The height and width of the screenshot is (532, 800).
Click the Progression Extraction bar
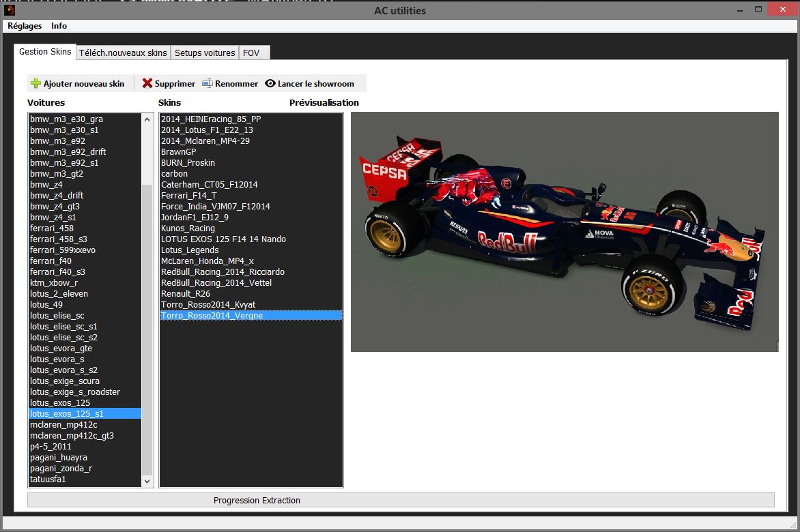[x=401, y=501]
